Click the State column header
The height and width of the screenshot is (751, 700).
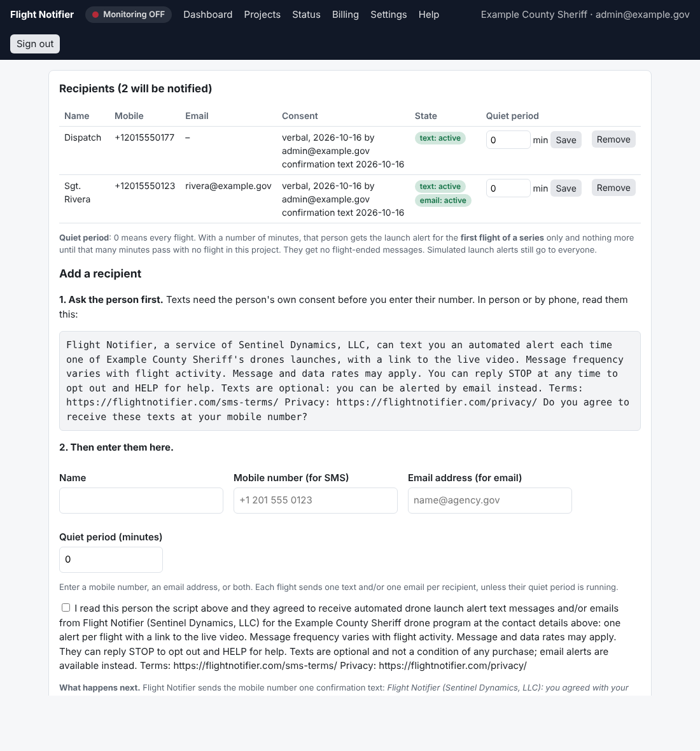pos(426,116)
